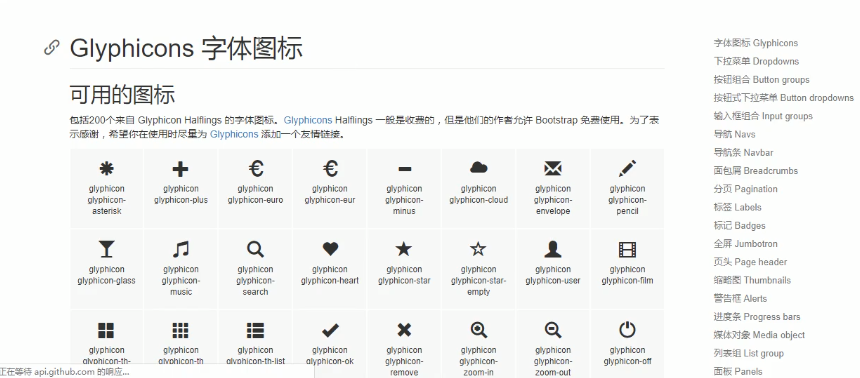Click the glyphicon-glass cocktail icon
860x378 pixels.
(106, 250)
